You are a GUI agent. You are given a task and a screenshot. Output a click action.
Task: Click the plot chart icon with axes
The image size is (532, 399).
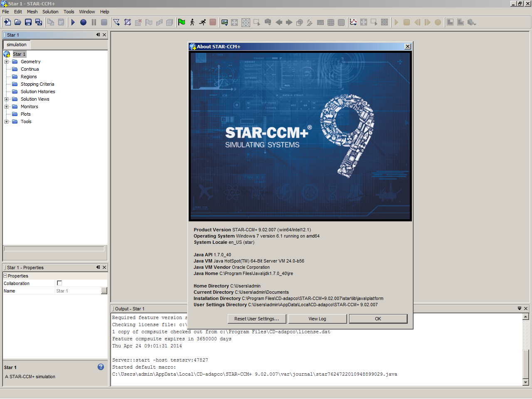click(x=353, y=22)
